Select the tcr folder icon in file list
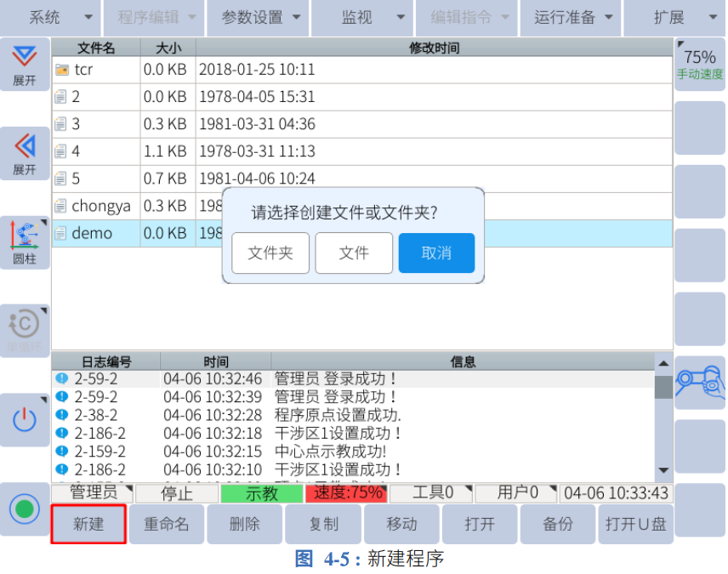The width and height of the screenshot is (728, 574). point(61,70)
